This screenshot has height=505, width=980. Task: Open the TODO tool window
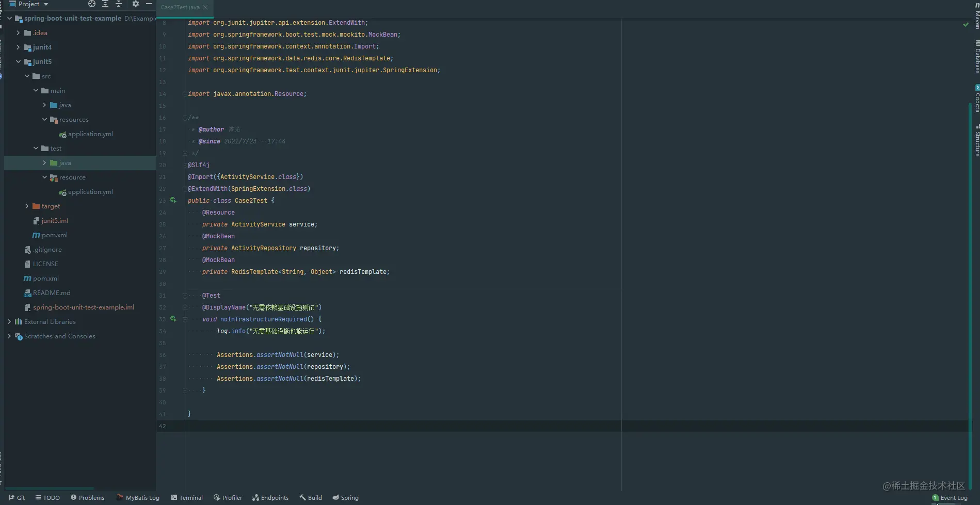coord(47,498)
